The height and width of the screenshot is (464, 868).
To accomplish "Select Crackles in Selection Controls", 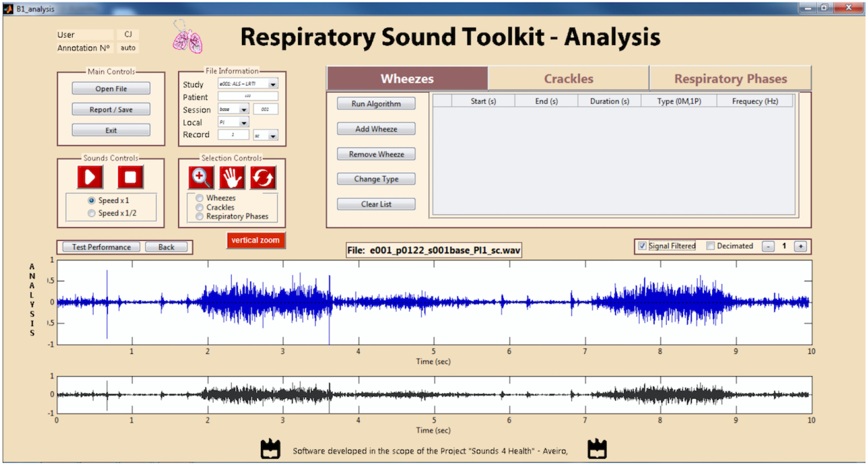I will (199, 207).
